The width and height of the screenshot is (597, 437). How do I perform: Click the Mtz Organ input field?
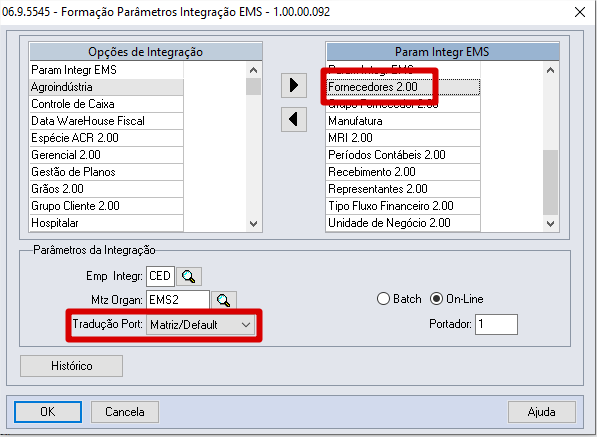(x=178, y=300)
